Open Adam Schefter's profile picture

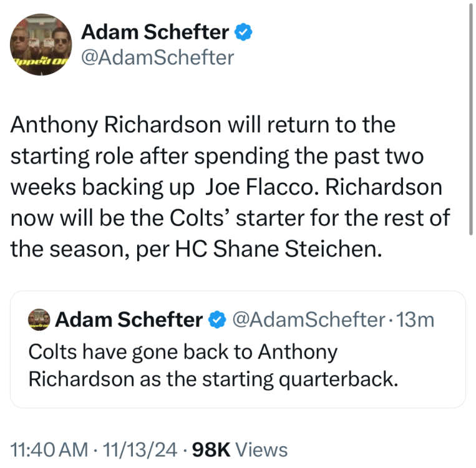click(41, 44)
